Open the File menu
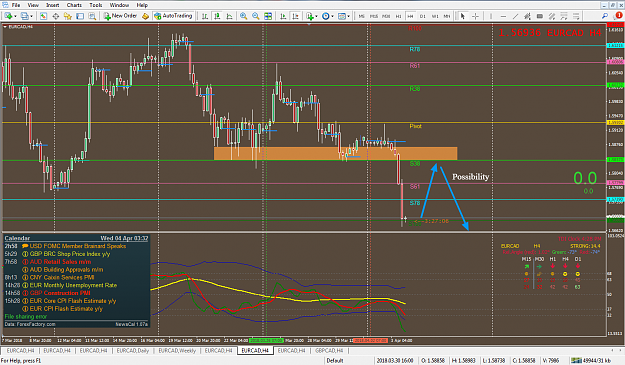 [x=16, y=5]
